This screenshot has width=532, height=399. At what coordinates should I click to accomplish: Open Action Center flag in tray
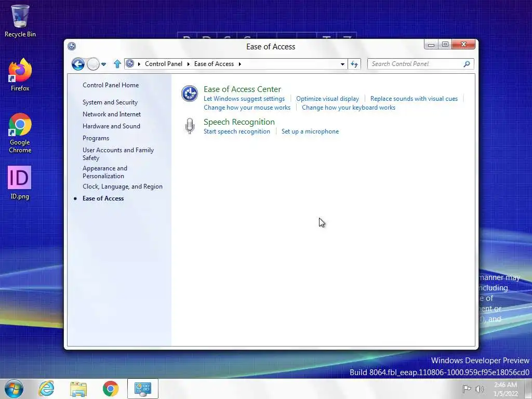[x=467, y=389]
